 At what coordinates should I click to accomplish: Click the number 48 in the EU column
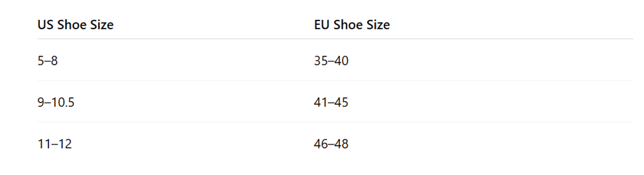point(341,144)
